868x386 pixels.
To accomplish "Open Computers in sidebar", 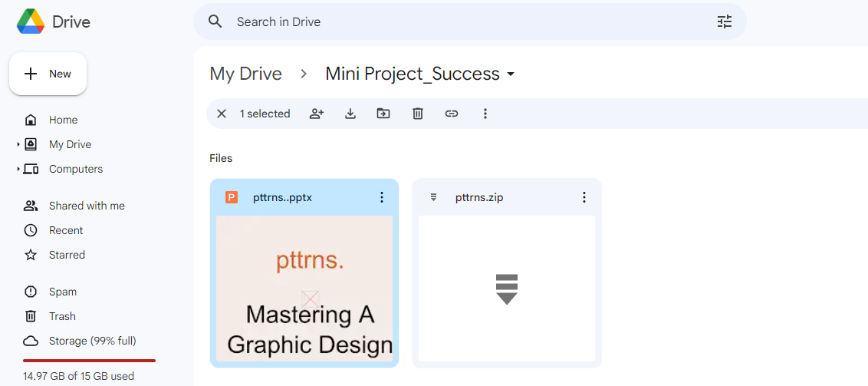I will [76, 169].
